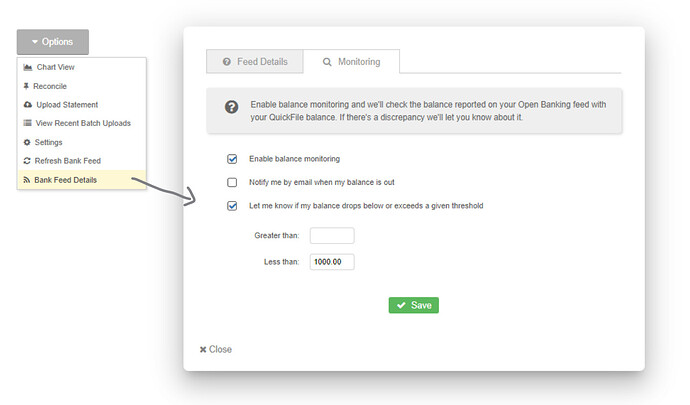Uncheck Enable balance monitoring checkbox
Image resolution: width=690 pixels, height=405 pixels.
click(232, 159)
